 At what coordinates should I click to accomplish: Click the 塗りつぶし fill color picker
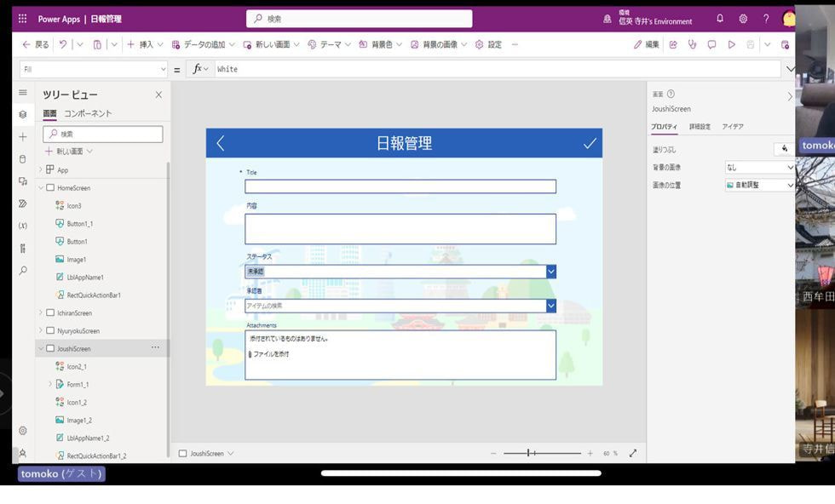pos(784,149)
